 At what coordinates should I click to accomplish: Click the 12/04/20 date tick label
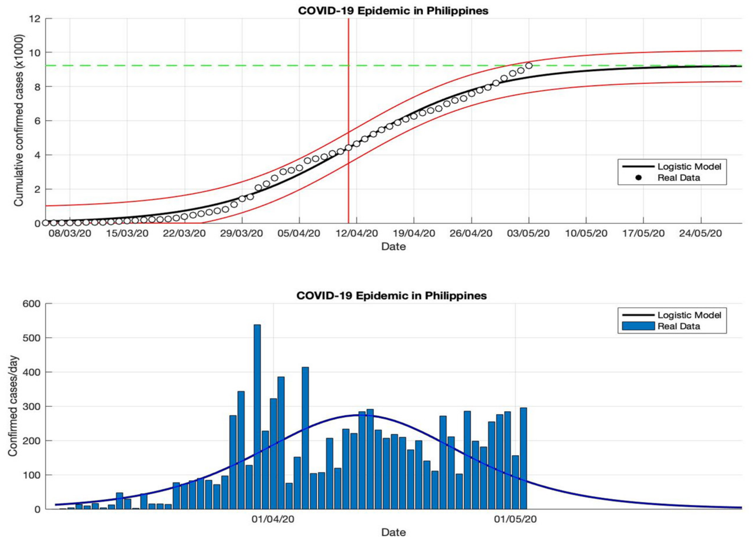pyautogui.click(x=357, y=233)
